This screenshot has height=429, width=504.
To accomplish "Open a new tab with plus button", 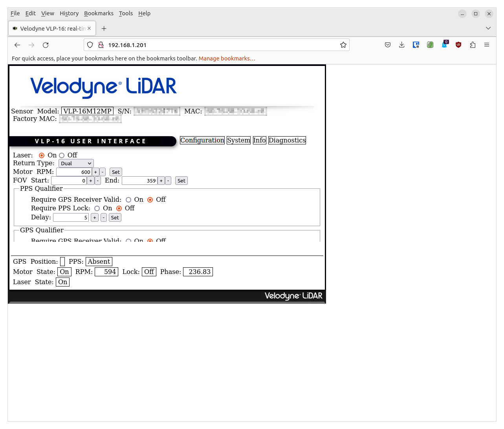I will [104, 28].
